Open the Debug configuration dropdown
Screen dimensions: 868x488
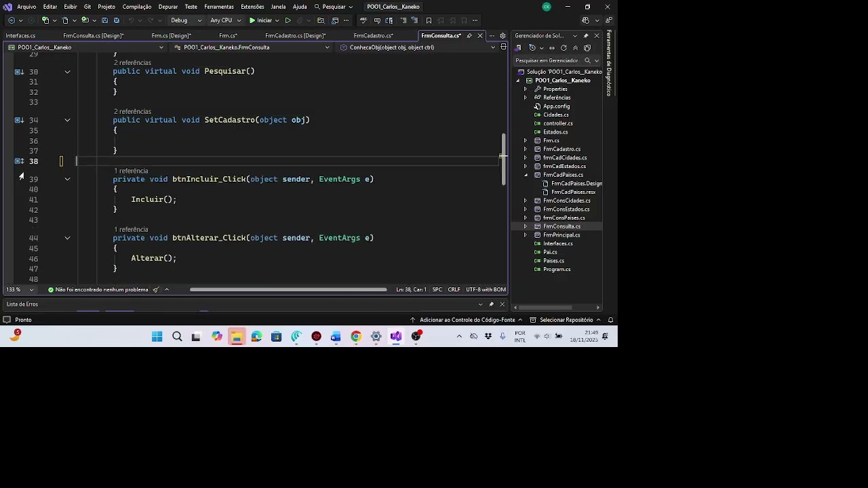186,20
